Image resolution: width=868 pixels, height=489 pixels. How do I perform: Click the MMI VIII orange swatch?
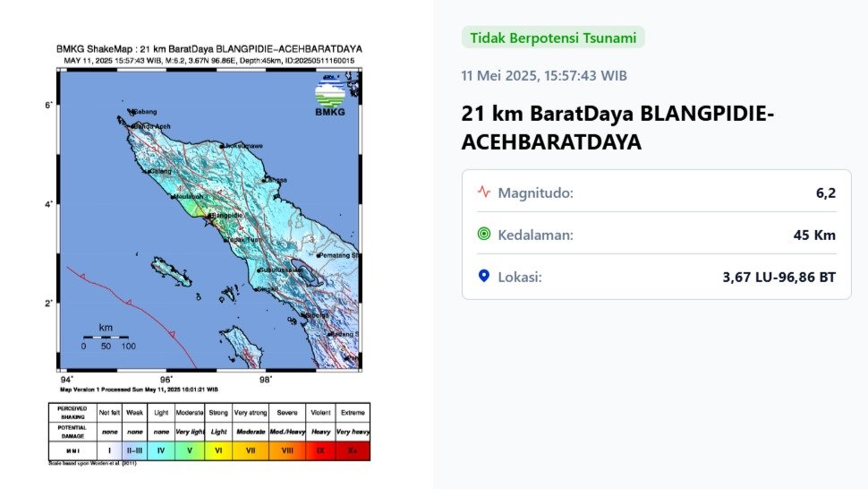click(x=287, y=450)
